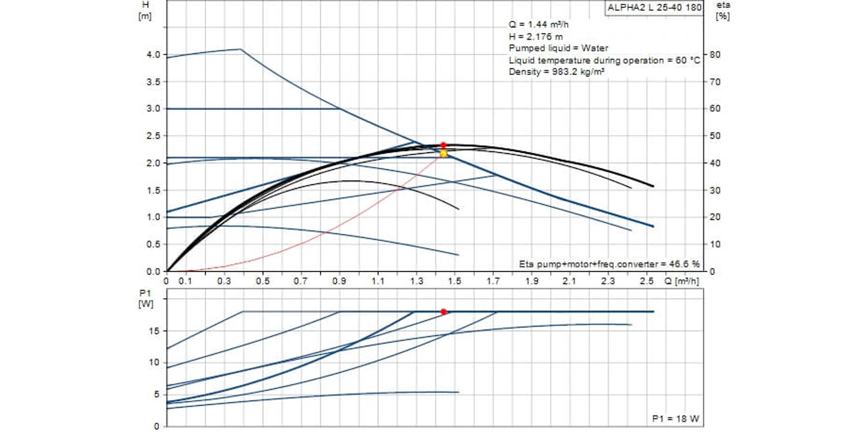
Task: Click the eta [%] axis title
Action: tap(723, 11)
